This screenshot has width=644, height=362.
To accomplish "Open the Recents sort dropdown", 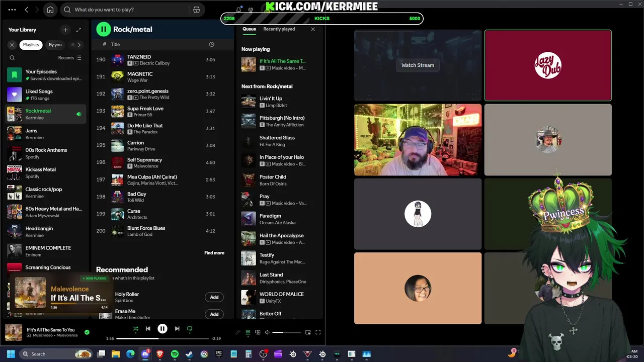I will (x=69, y=58).
